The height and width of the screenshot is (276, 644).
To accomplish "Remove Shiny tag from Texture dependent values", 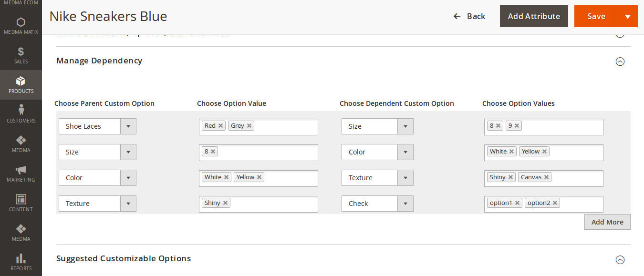I will pos(510,177).
